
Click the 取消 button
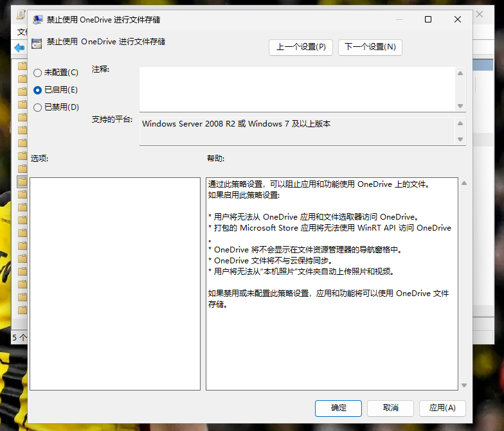point(391,409)
